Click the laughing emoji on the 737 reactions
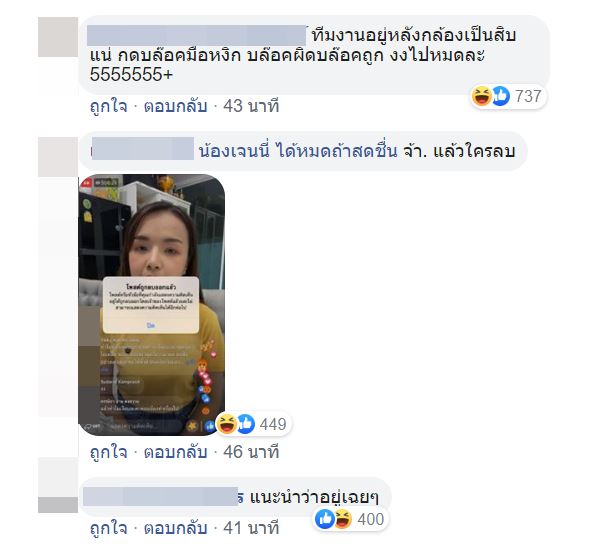 [x=481, y=96]
